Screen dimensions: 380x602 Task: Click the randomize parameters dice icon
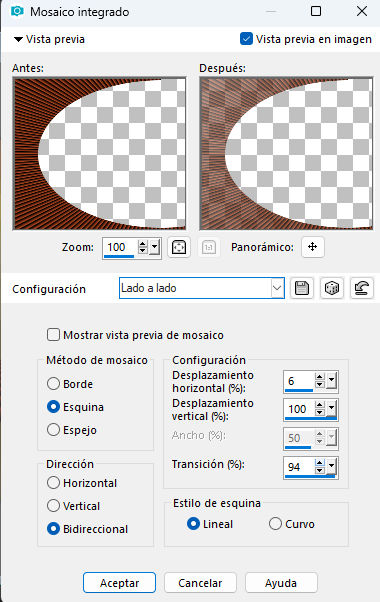[x=332, y=288]
